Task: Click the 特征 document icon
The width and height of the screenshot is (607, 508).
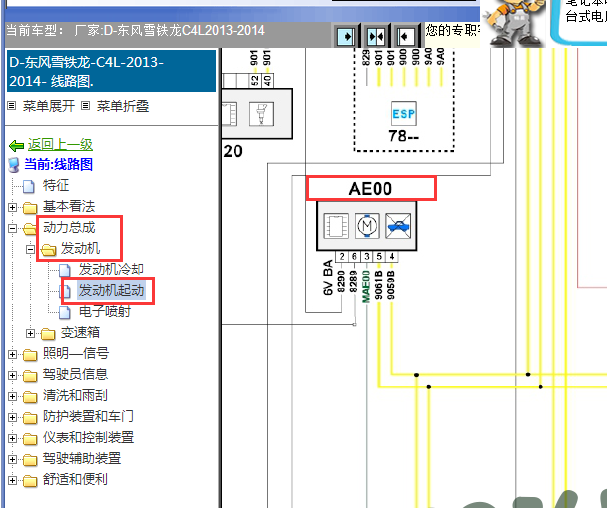Action: (x=29, y=186)
